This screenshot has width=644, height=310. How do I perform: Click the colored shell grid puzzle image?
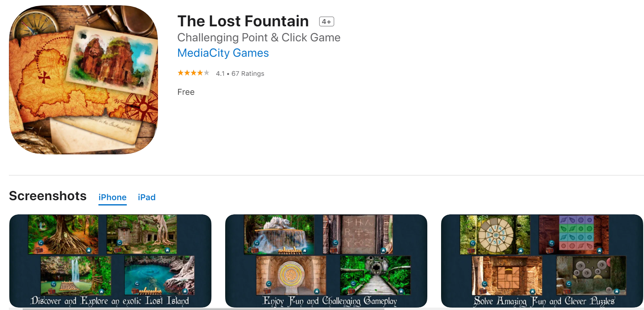coord(574,235)
